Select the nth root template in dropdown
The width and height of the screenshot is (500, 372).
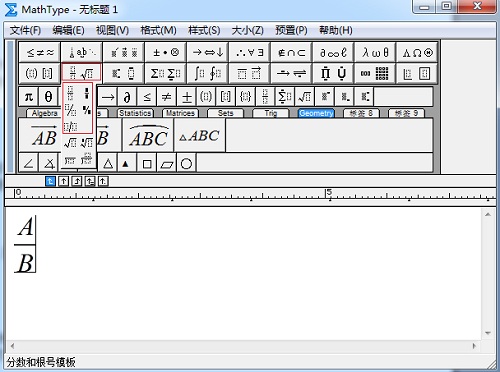pyautogui.click(x=87, y=143)
